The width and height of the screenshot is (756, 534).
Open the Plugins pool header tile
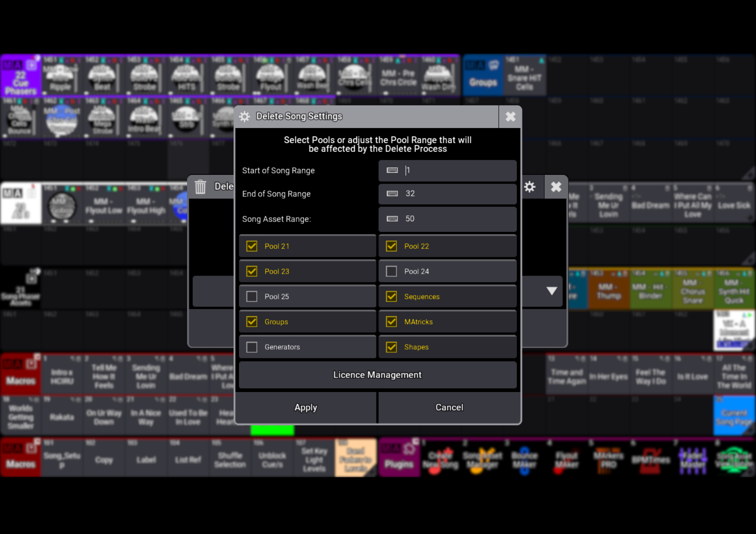(399, 457)
